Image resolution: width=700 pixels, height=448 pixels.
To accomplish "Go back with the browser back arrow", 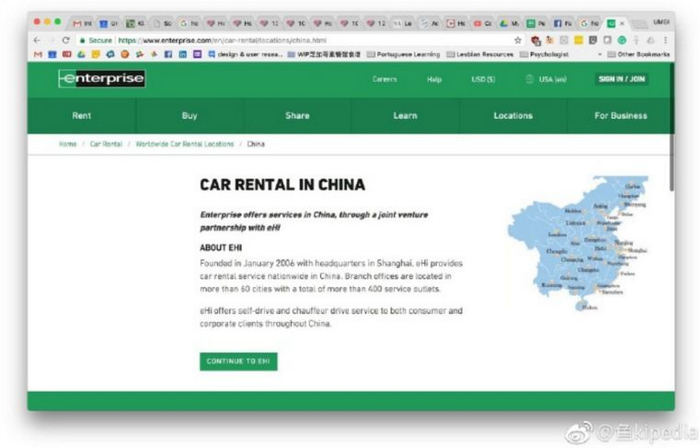I will [x=37, y=40].
